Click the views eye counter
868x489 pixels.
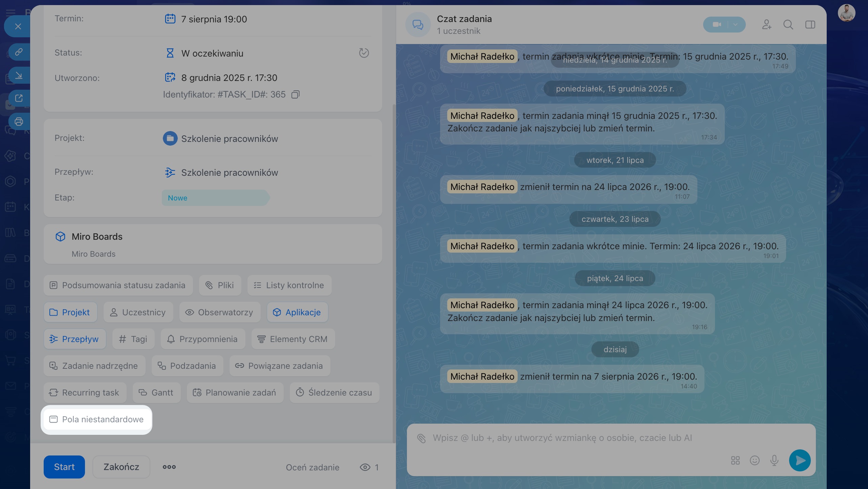(x=369, y=467)
